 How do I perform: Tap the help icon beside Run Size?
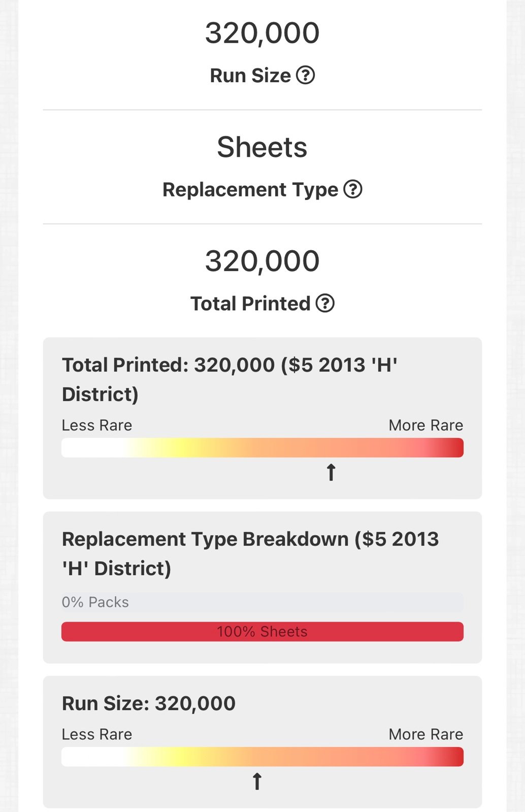point(305,75)
